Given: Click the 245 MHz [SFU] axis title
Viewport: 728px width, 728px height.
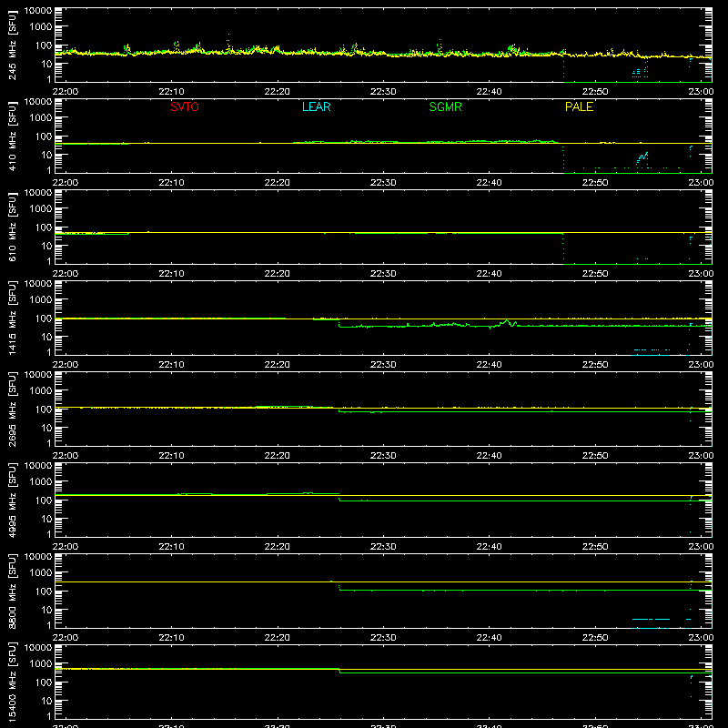Looking at the screenshot, I should [12, 45].
